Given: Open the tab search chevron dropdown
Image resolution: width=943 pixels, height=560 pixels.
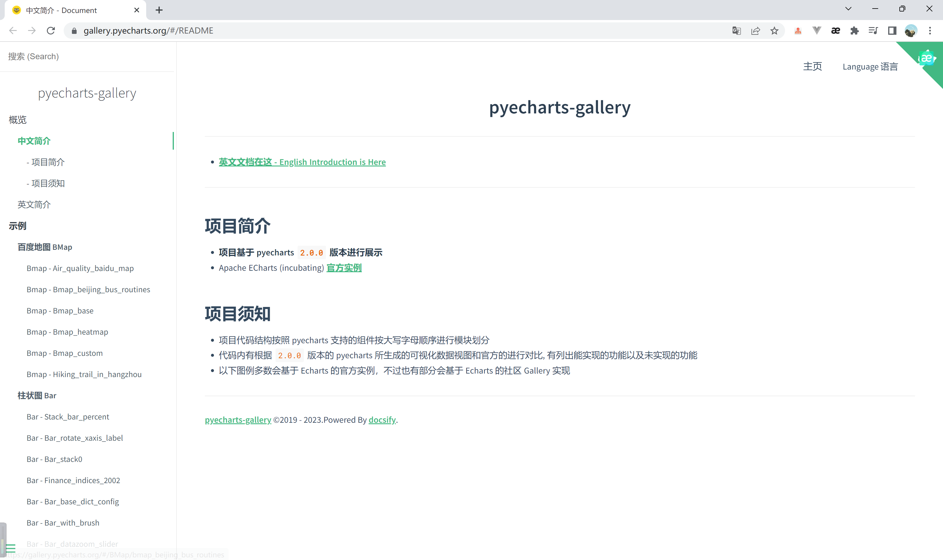Looking at the screenshot, I should pos(848,9).
